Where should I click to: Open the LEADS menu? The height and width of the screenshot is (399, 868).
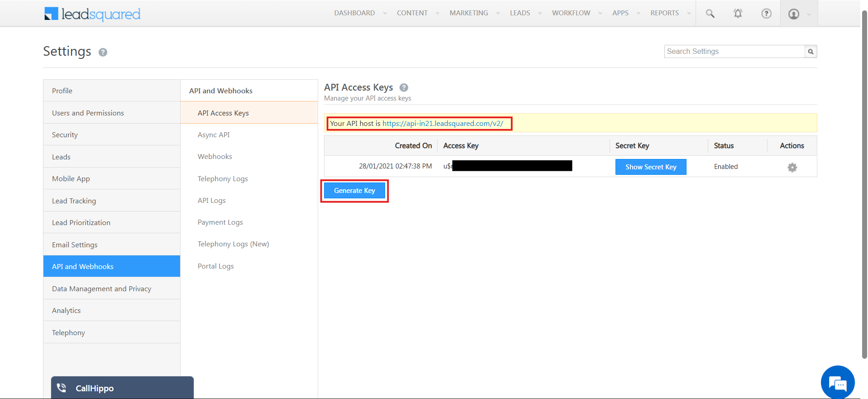pyautogui.click(x=520, y=13)
